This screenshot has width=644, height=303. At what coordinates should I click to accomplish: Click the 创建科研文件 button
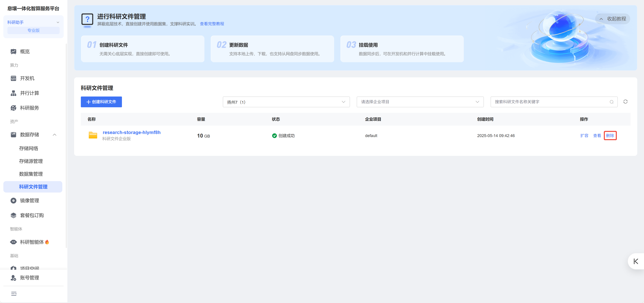click(x=101, y=102)
